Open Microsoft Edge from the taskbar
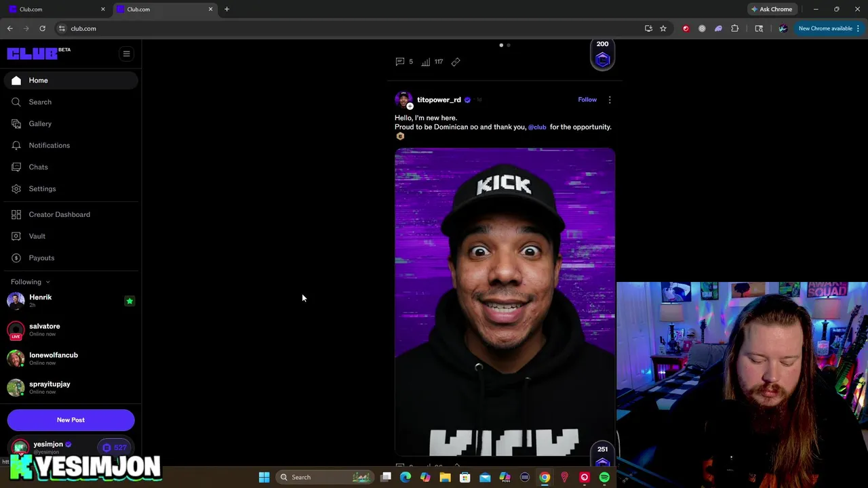Viewport: 868px width, 488px height. pos(406,477)
